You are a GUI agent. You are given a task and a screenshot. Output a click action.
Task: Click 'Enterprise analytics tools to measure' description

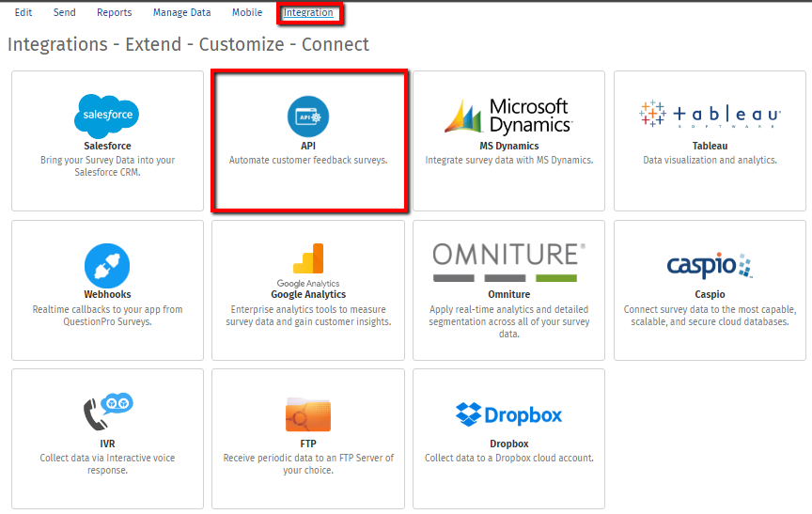tap(308, 315)
